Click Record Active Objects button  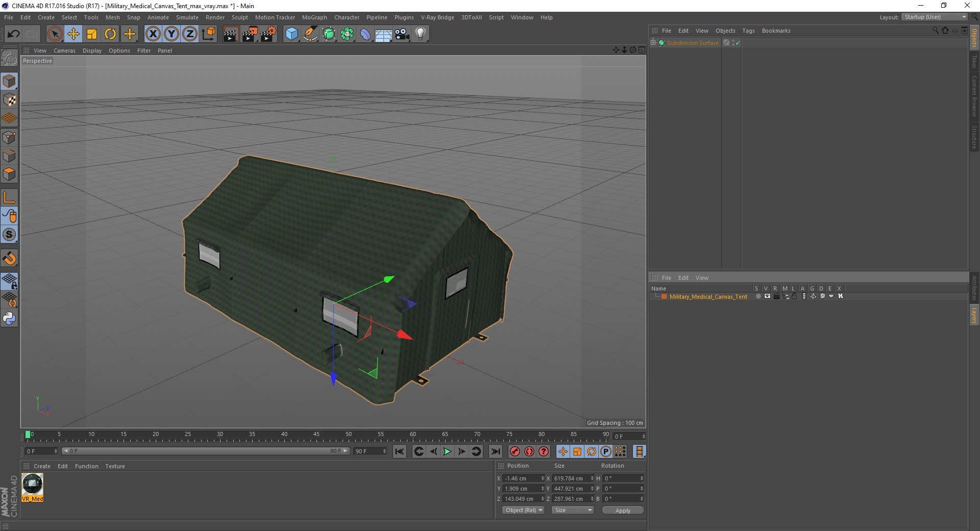pos(514,451)
